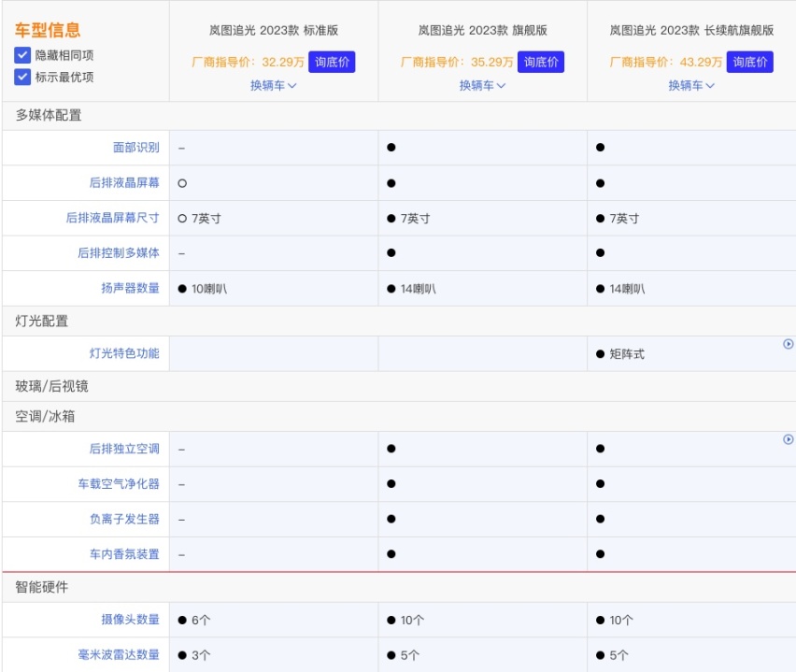The height and width of the screenshot is (672, 796).
Task: Click the 岚图追光 2023款 长续航旗舰版 title
Action: (691, 31)
